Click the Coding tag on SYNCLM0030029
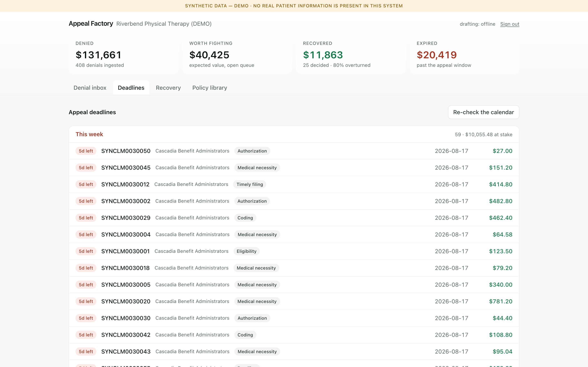Image resolution: width=588 pixels, height=367 pixels. coord(245,218)
